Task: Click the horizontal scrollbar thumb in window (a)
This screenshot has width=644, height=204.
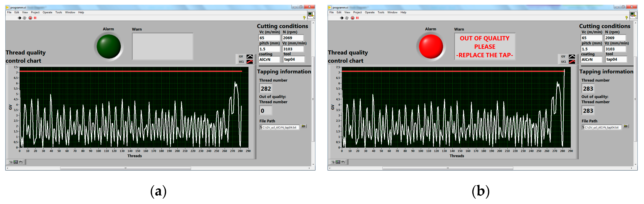Action: click(x=126, y=168)
